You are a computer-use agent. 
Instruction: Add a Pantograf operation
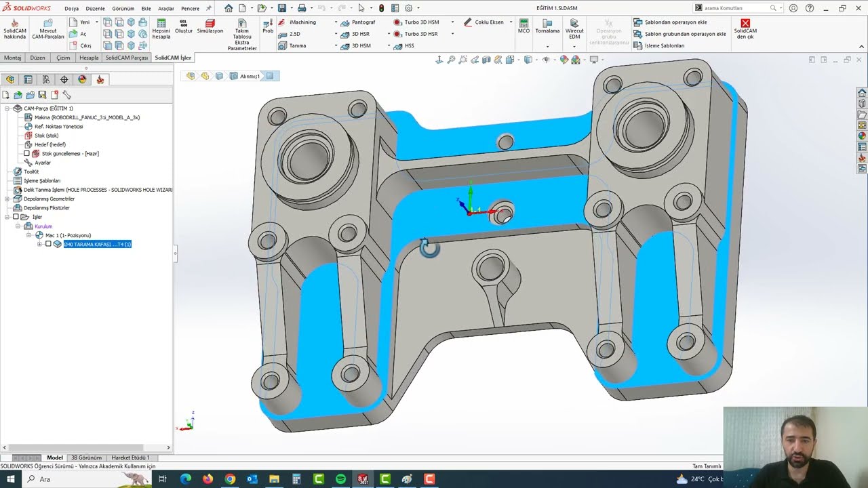[x=358, y=22]
